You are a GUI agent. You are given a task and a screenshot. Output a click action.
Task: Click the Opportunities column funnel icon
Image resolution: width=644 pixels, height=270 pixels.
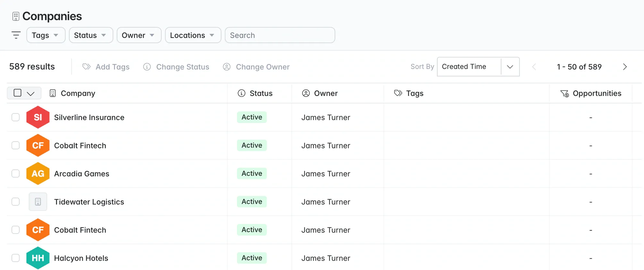click(x=565, y=93)
